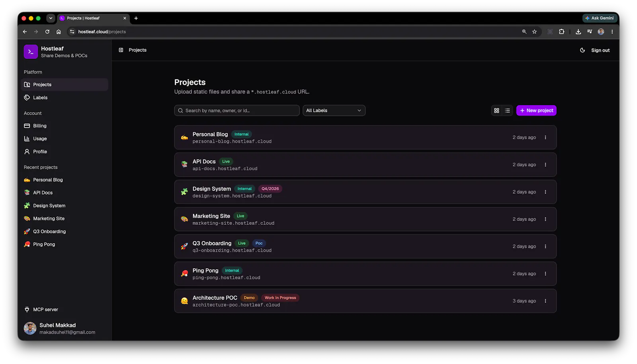637x364 pixels.
Task: Open Personal Blog from recent projects
Action: coord(64,180)
